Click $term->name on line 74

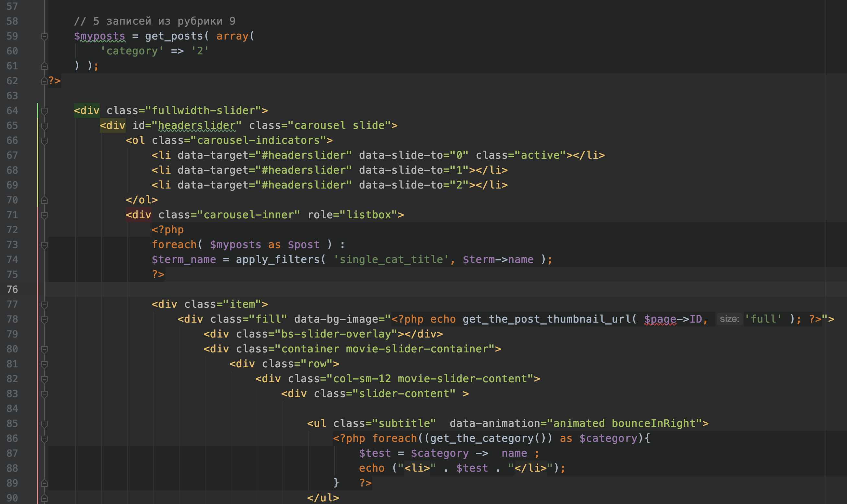coord(498,259)
